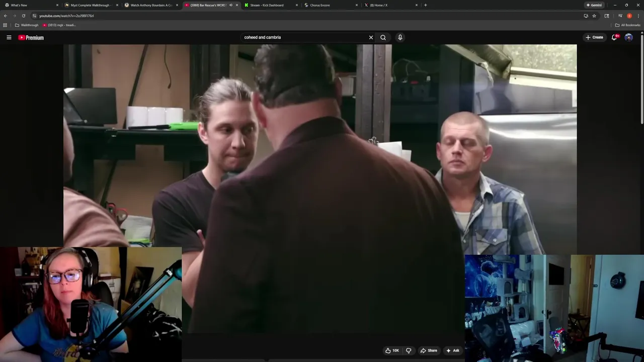
Task: Dislike the video with thumbs down
Action: pyautogui.click(x=409, y=350)
